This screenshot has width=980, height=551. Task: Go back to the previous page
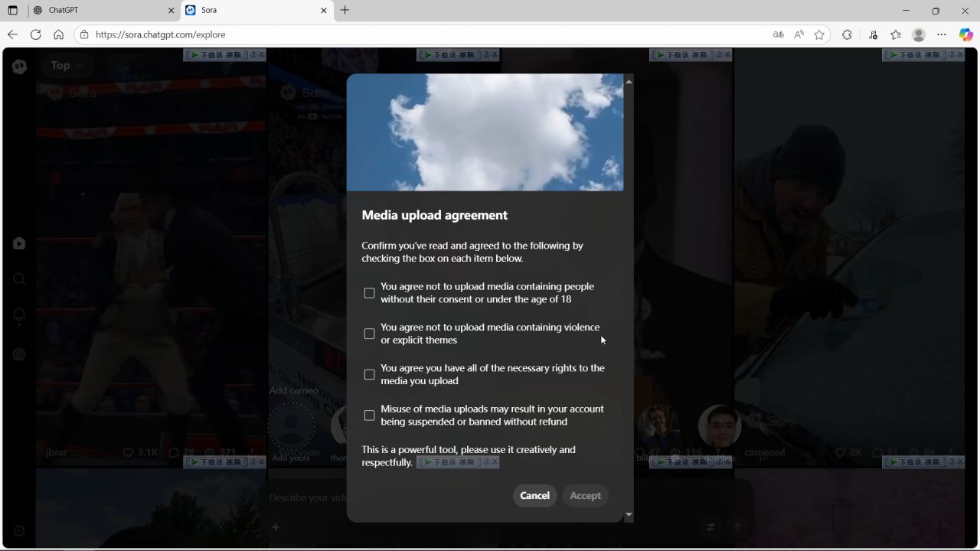coord(12,34)
